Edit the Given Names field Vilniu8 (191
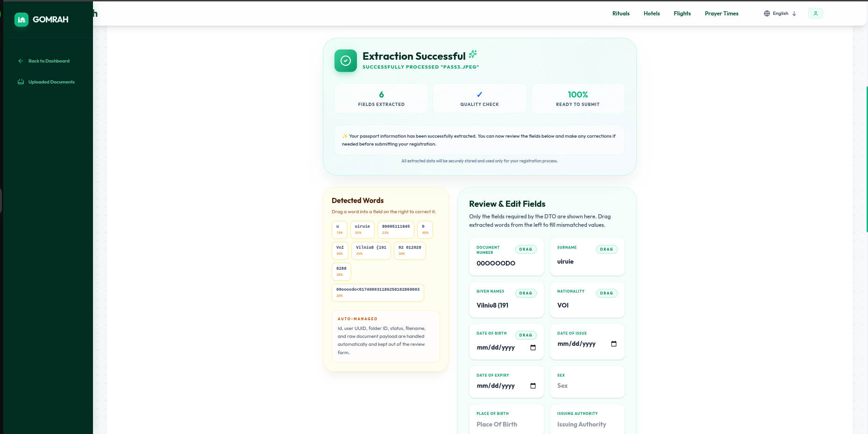Screen dimensions: 868x434 click(x=506, y=305)
